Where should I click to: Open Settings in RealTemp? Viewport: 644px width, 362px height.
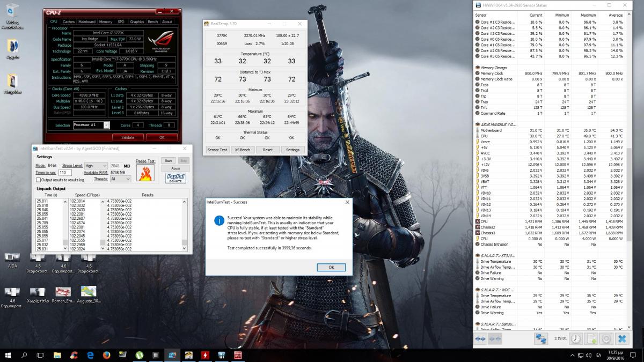(292, 150)
